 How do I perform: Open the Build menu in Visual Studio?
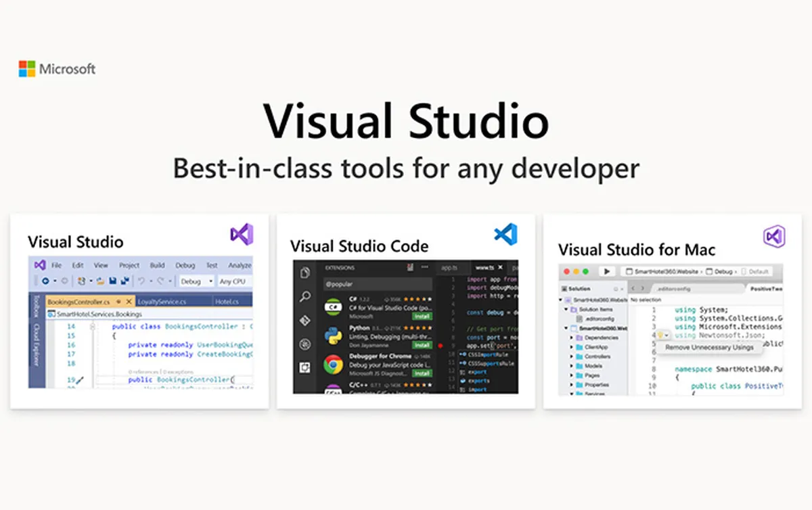[158, 265]
